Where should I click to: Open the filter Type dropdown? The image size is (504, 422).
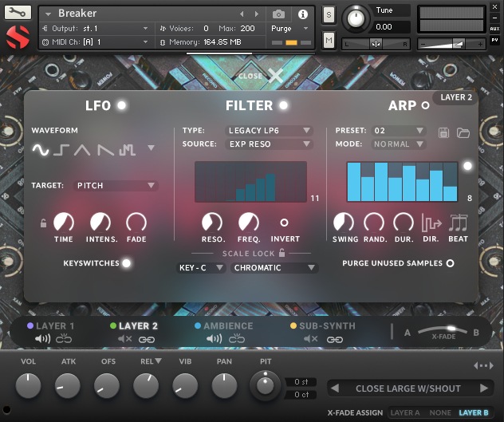pyautogui.click(x=270, y=130)
